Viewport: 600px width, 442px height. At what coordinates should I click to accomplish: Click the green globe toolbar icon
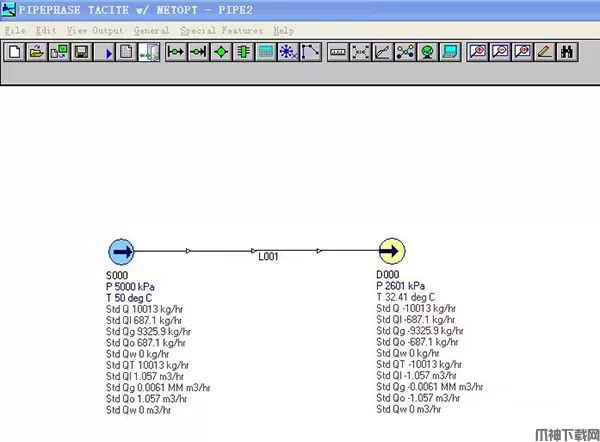(428, 52)
